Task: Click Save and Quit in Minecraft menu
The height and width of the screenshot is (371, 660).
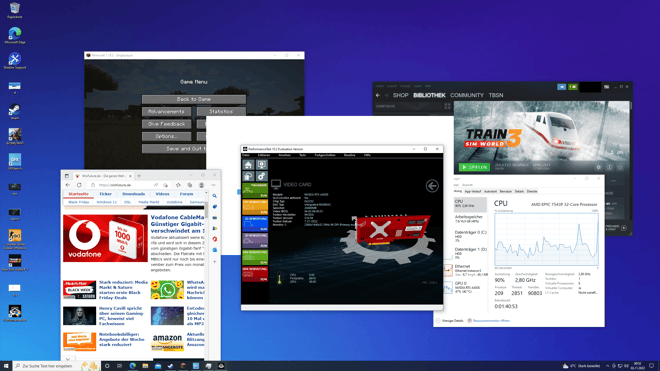Action: pos(174,149)
